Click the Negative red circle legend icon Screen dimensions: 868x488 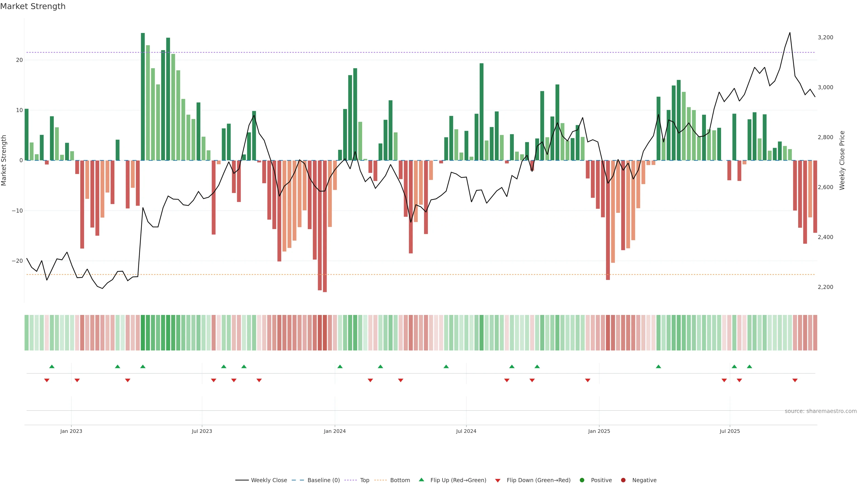pos(623,480)
